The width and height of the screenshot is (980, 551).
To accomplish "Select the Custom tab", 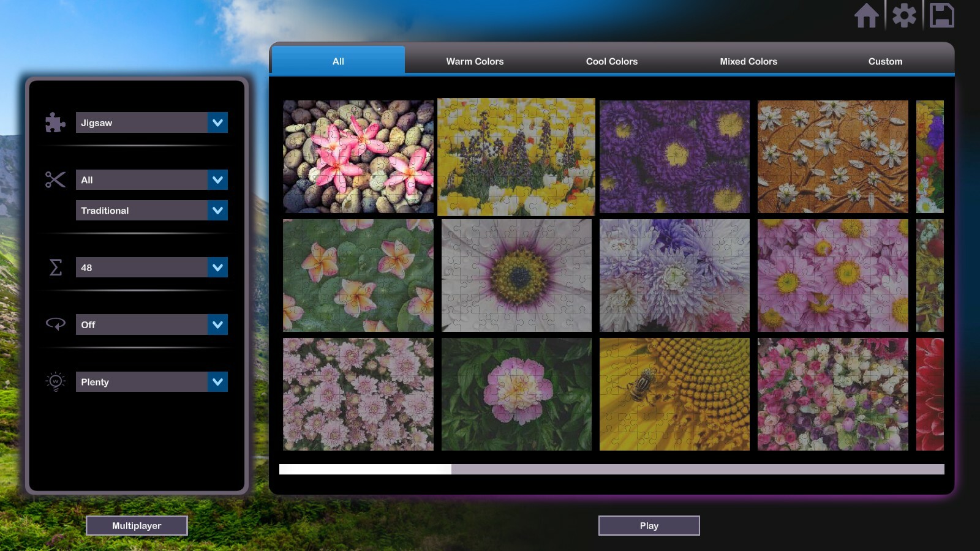I will [884, 61].
